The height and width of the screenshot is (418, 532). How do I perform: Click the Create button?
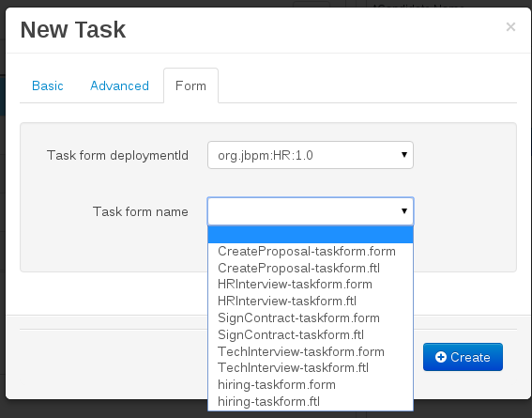pos(463,357)
